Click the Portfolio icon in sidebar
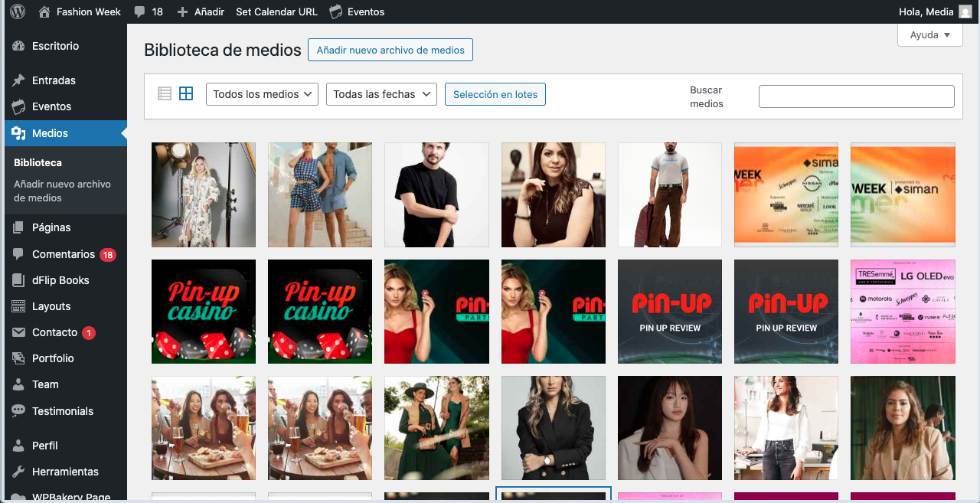The image size is (980, 503). pyautogui.click(x=19, y=358)
